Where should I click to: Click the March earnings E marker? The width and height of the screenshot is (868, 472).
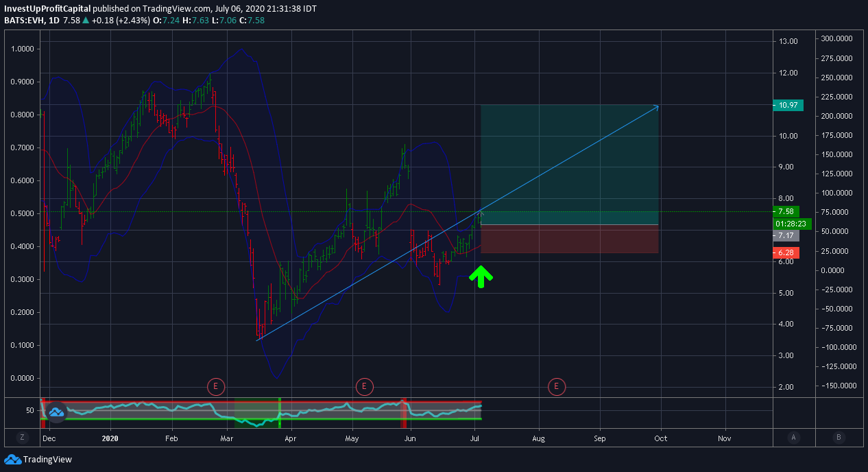[x=215, y=387]
